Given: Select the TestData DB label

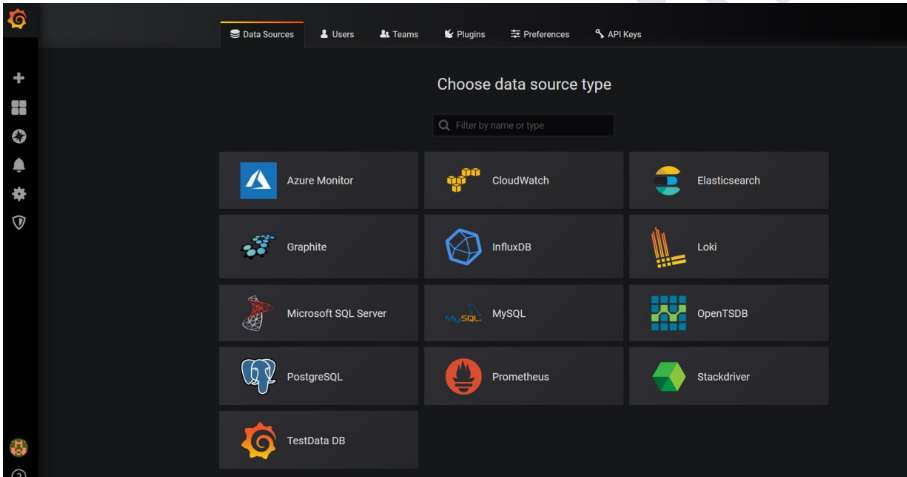Looking at the screenshot, I should click(316, 441).
